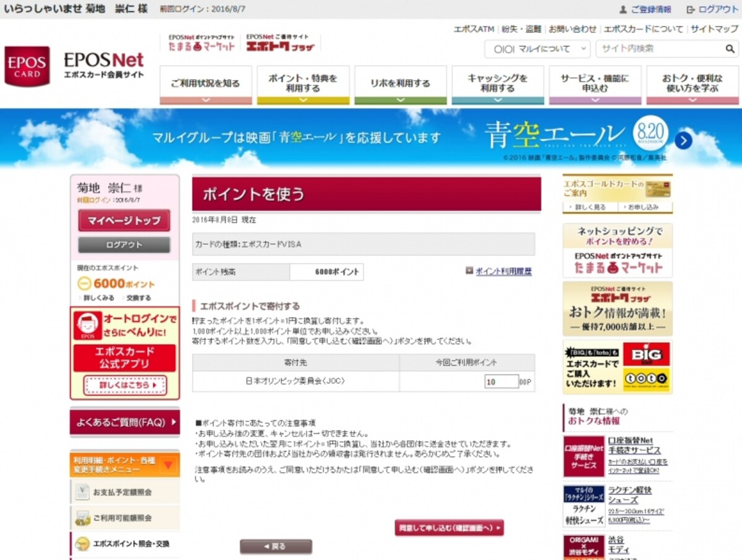Screen dimensions: 742x560
Task: Click 詳しく見る under gold card
Action: pos(591,207)
